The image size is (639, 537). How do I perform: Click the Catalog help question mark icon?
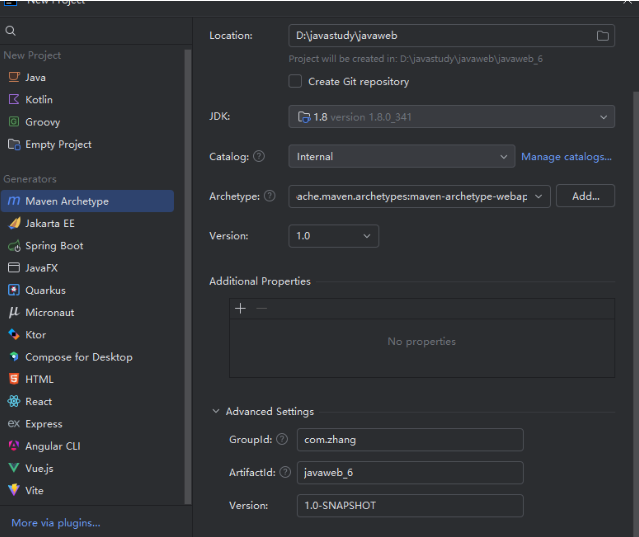(x=259, y=157)
